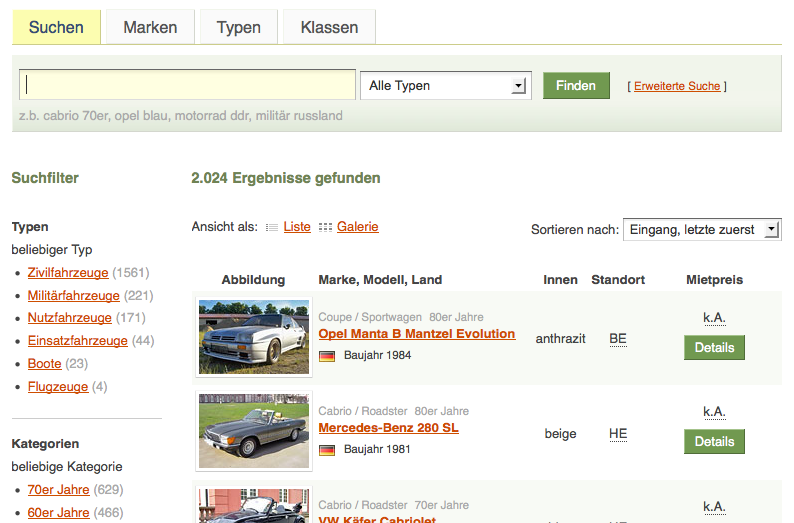Switch to the Marken tab
Image resolution: width=794 pixels, height=523 pixels.
coord(150,27)
